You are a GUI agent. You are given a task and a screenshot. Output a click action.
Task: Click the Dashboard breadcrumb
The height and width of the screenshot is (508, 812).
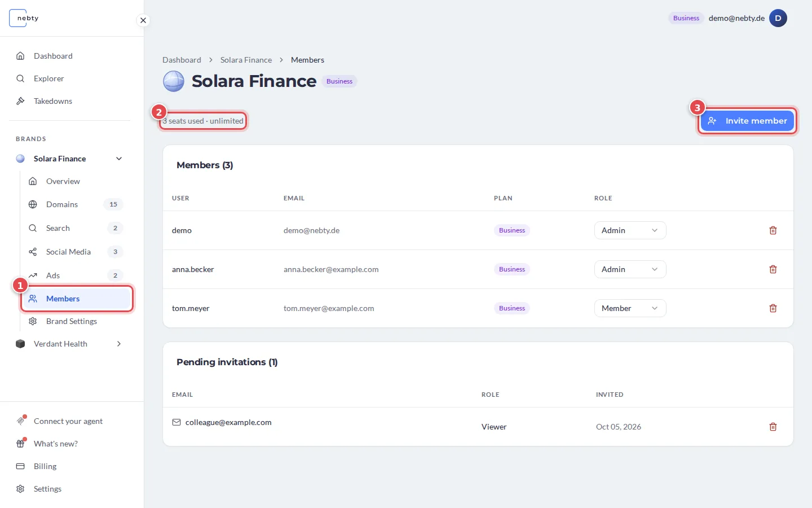click(182, 60)
